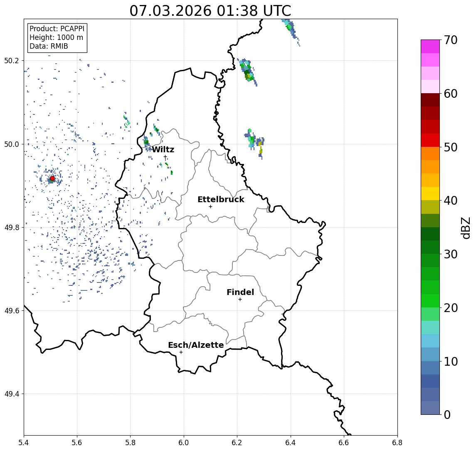Click the 60 tick label on colorbar
476x451 pixels.
click(451, 94)
